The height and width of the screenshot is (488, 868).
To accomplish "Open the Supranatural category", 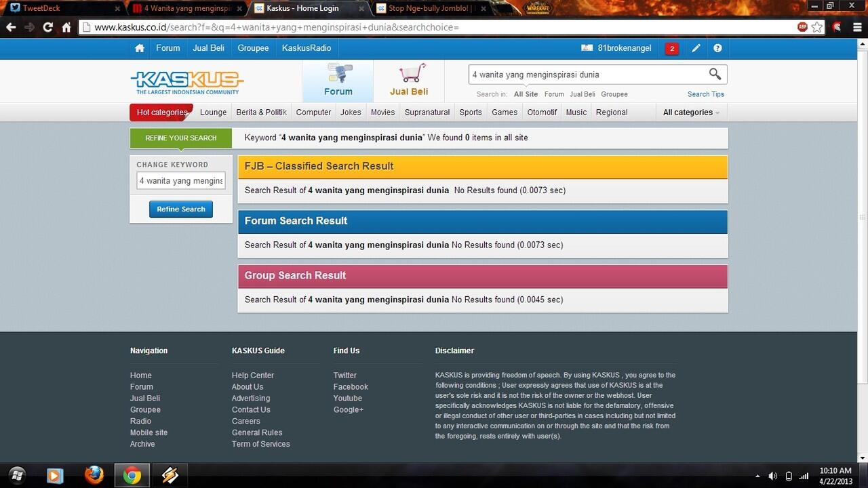I will [427, 113].
